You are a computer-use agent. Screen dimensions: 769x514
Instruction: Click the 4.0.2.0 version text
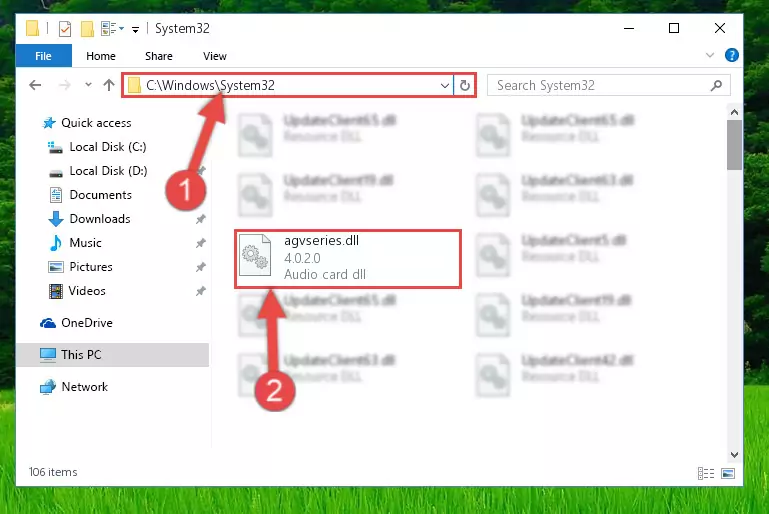[302, 258]
